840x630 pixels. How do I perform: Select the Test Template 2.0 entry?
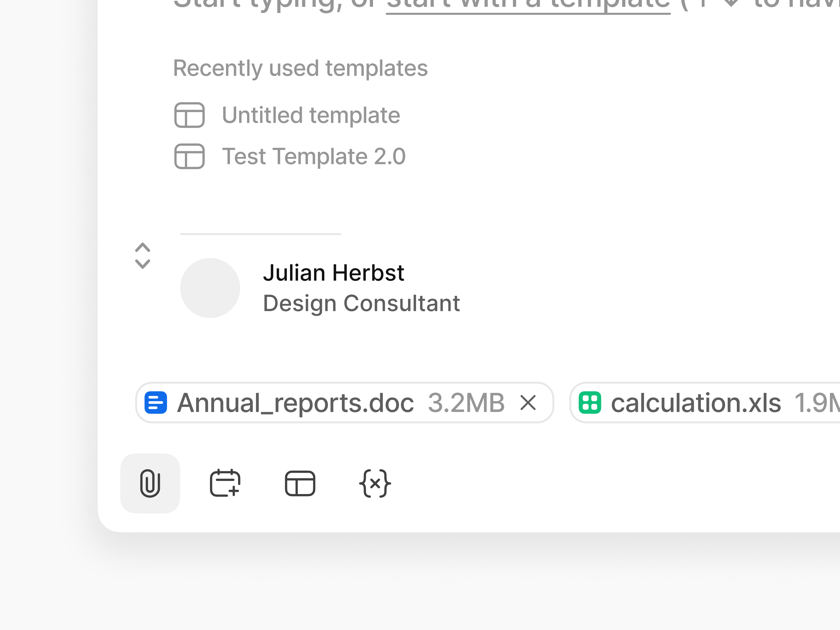pos(313,156)
